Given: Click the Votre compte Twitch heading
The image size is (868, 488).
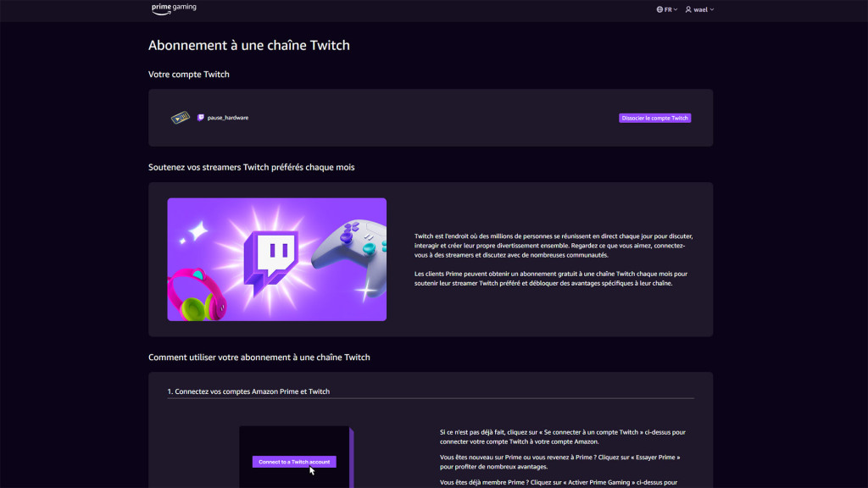Looking at the screenshot, I should pyautogui.click(x=189, y=75).
